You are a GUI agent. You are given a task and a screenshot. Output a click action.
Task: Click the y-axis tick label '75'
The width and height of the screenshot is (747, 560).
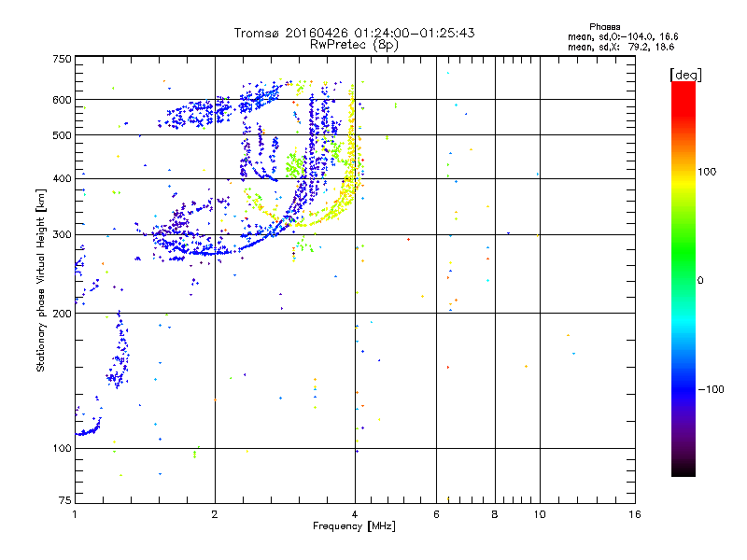tap(65, 500)
